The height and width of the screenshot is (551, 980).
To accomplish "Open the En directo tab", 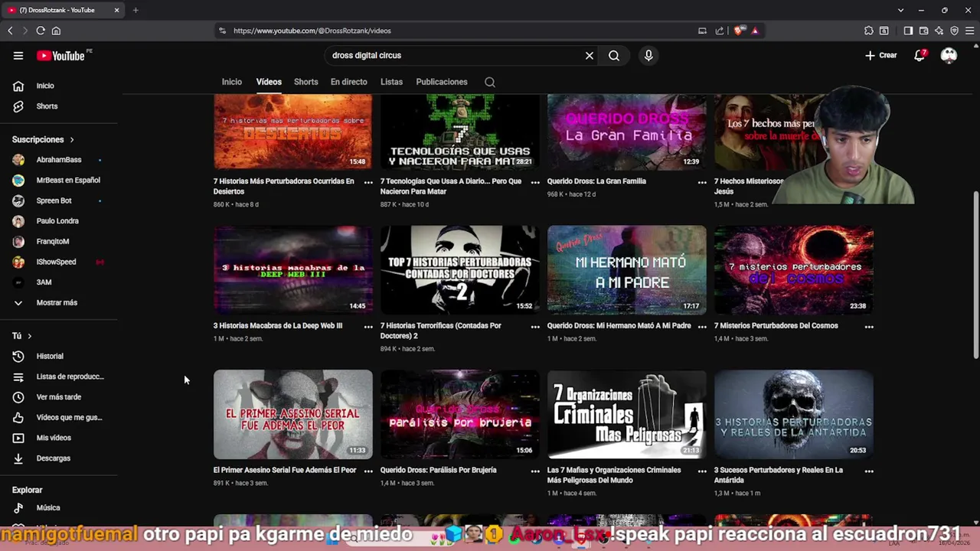I will coord(349,82).
